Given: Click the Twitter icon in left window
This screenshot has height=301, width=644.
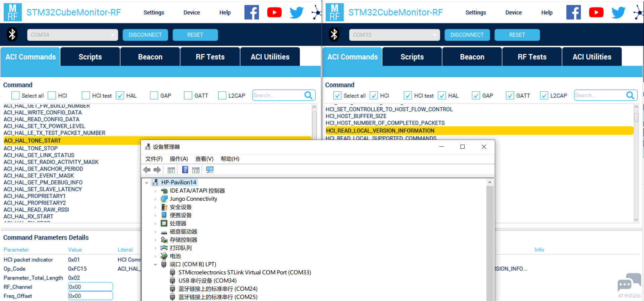Looking at the screenshot, I should tap(297, 12).
